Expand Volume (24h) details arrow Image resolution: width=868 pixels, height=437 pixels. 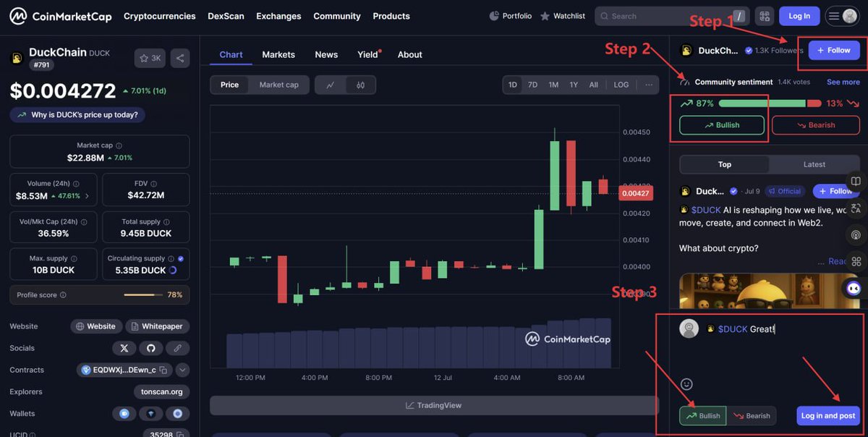click(88, 196)
